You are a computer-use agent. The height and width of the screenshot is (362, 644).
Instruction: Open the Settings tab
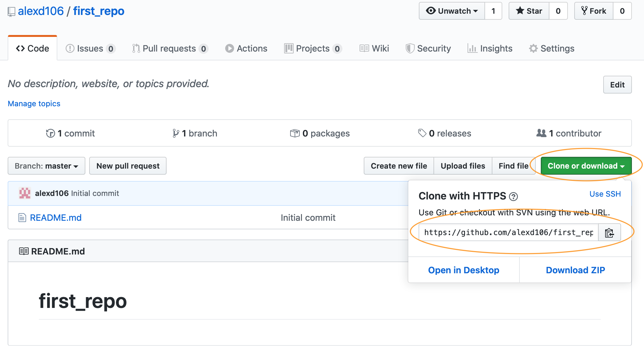[552, 48]
